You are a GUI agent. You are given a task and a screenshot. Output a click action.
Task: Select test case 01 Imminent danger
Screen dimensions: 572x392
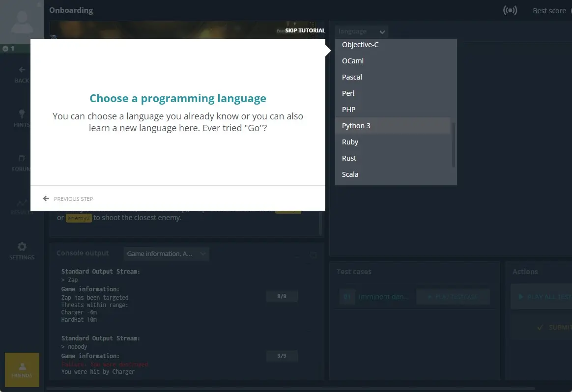tap(375, 297)
